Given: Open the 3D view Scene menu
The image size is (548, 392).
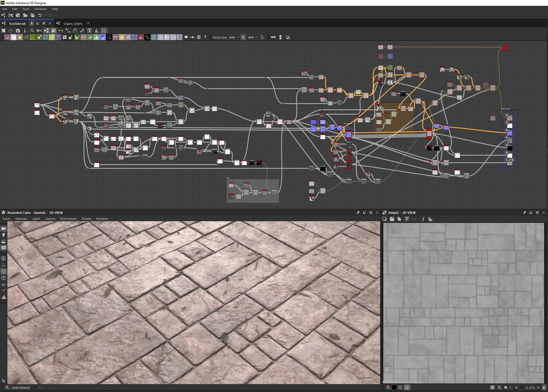Looking at the screenshot, I should [6, 219].
